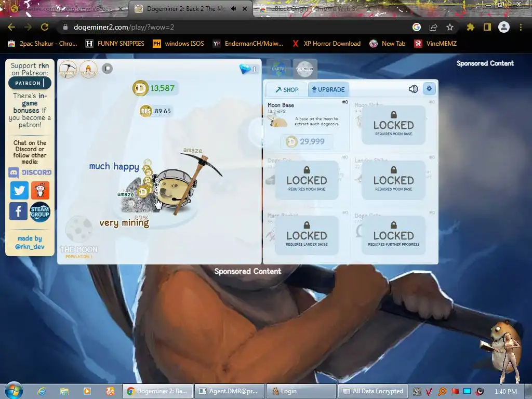The height and width of the screenshot is (399, 532).
Task: Open Chrome profile avatar
Action: (x=504, y=27)
